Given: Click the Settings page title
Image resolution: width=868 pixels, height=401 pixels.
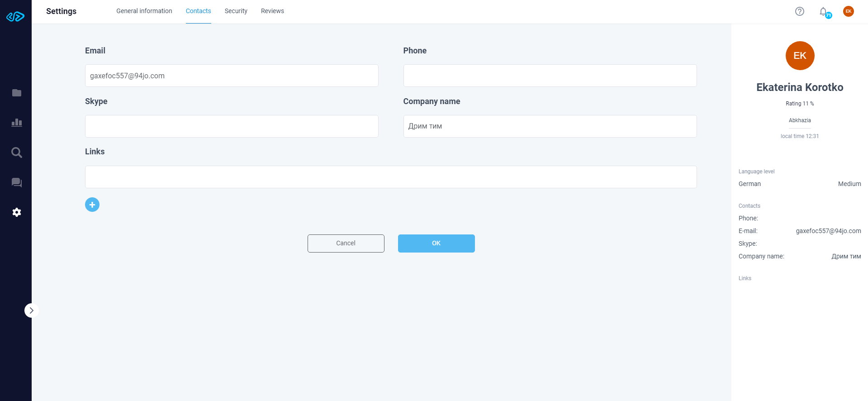Looking at the screenshot, I should 61,11.
